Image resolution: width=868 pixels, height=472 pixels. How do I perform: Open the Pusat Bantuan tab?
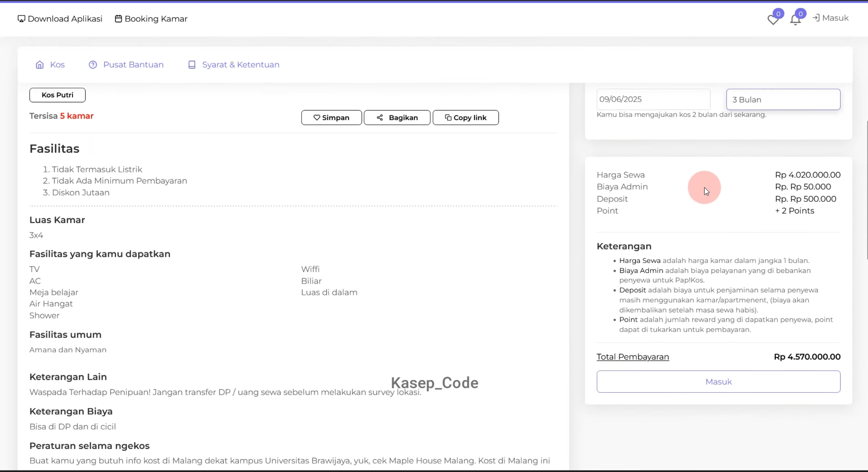(x=126, y=65)
